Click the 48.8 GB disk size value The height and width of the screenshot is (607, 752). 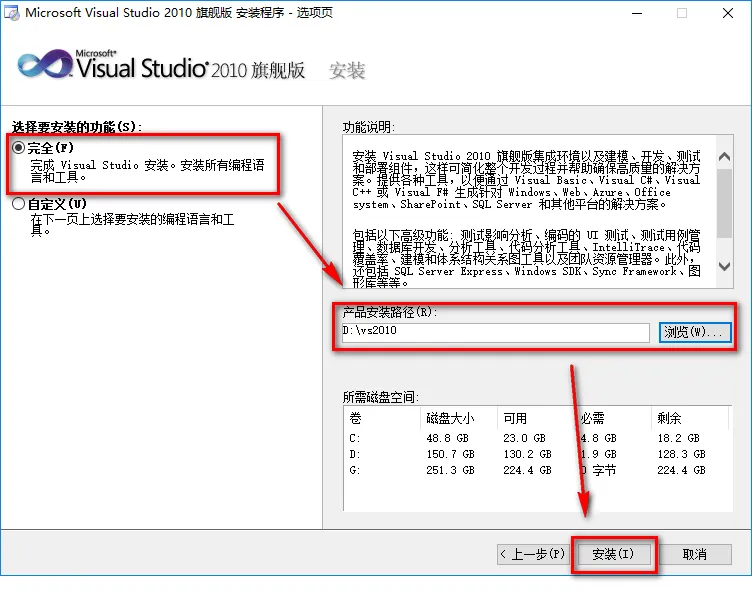pos(447,438)
